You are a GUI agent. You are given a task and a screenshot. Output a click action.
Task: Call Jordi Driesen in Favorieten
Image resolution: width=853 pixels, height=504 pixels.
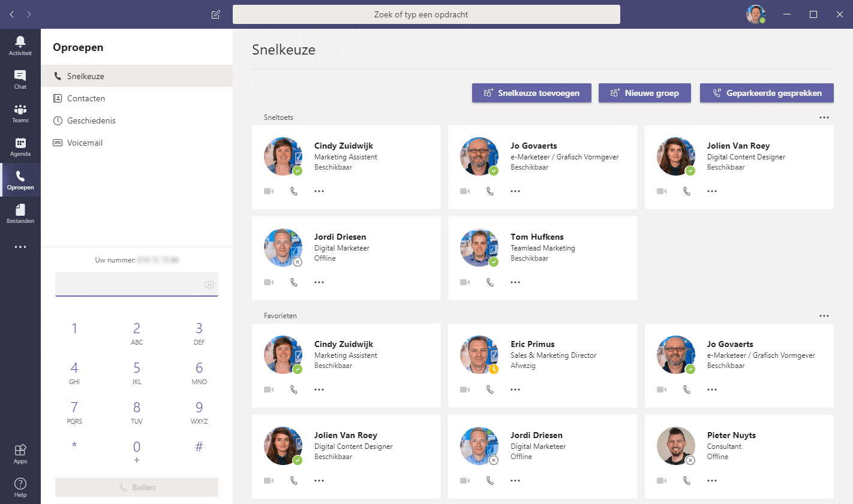coord(490,481)
